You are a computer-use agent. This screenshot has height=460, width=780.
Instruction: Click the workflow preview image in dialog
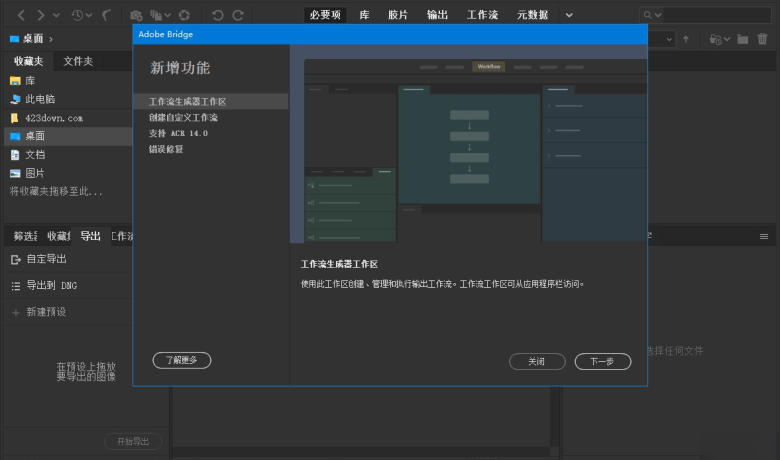pos(469,144)
